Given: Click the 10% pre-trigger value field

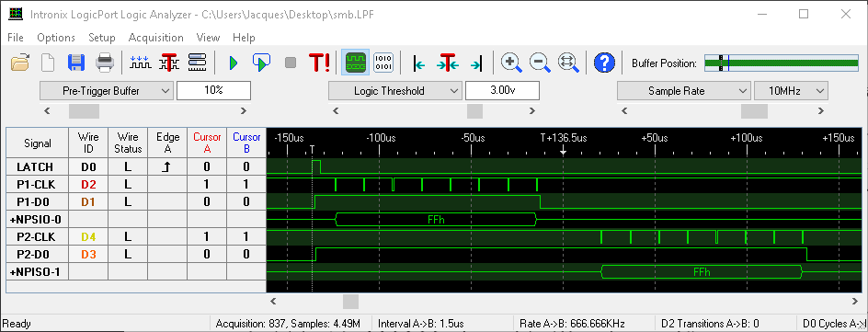Looking at the screenshot, I should [213, 91].
